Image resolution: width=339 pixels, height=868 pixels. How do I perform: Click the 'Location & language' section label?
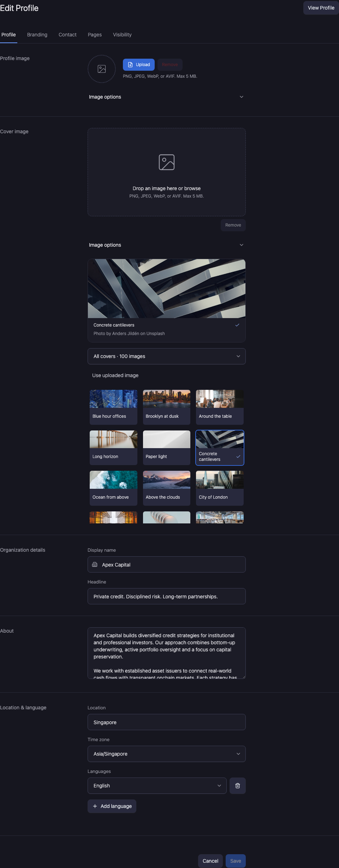23,708
